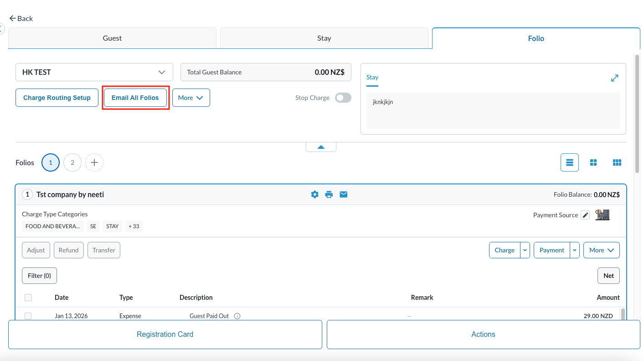This screenshot has height=361, width=644.
Task: Select the Guest Paid Out row checkbox
Action: click(28, 316)
